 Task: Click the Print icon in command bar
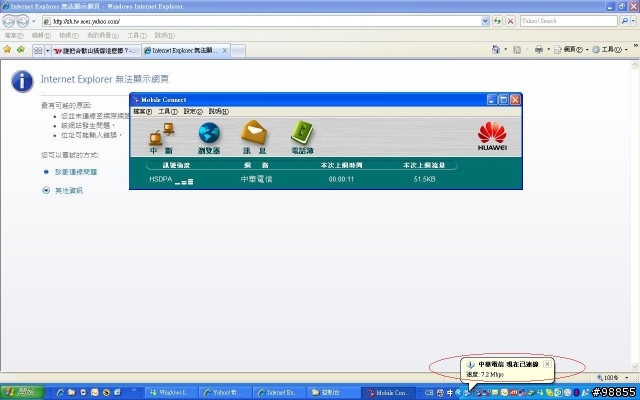(x=539, y=50)
